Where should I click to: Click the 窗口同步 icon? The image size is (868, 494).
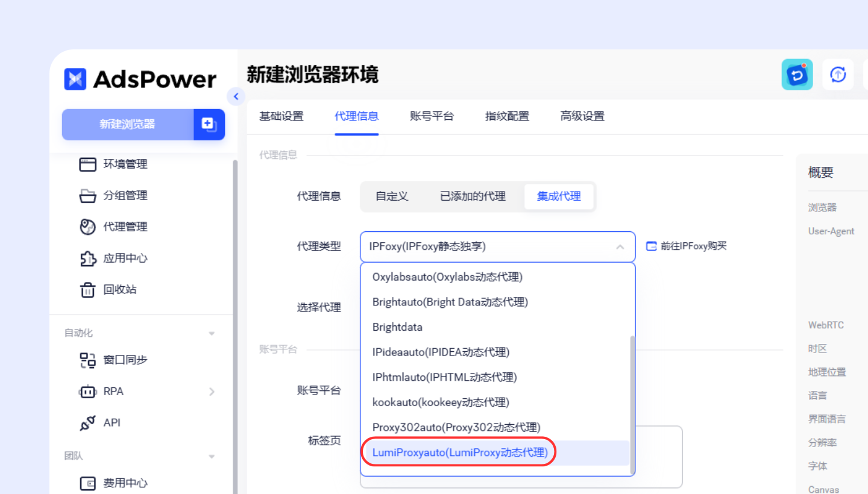coord(88,360)
